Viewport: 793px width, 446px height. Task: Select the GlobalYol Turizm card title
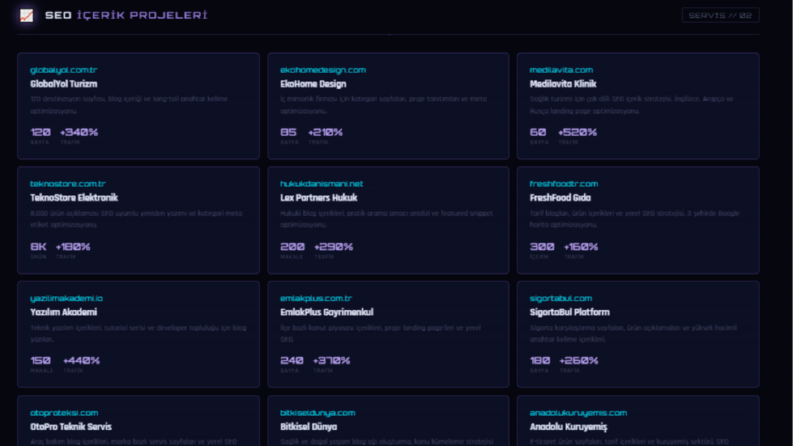coord(64,84)
